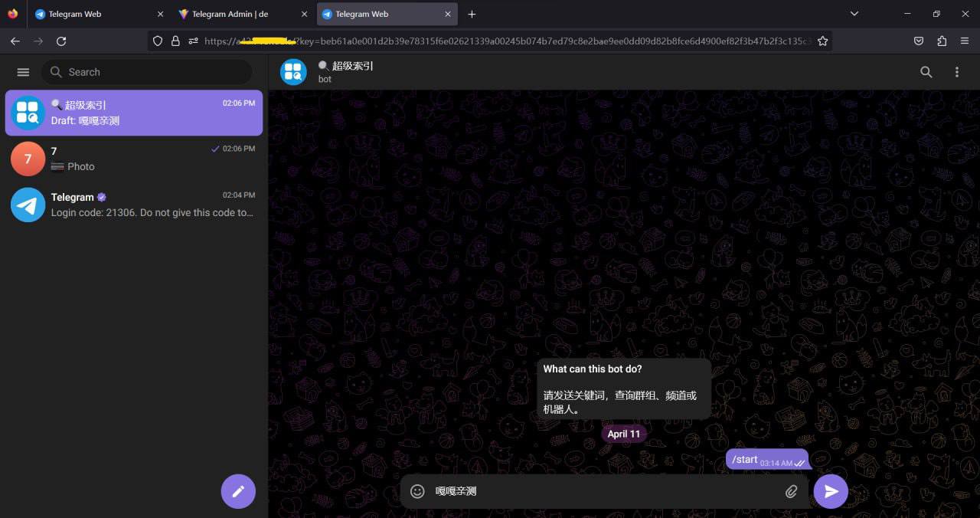Image resolution: width=980 pixels, height=518 pixels.
Task: Open a new browser tab
Action: pyautogui.click(x=472, y=14)
